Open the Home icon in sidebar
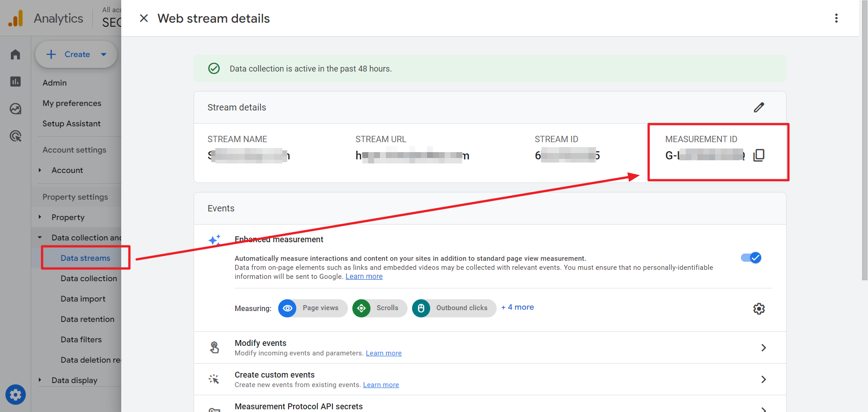The width and height of the screenshot is (868, 412). (15, 55)
